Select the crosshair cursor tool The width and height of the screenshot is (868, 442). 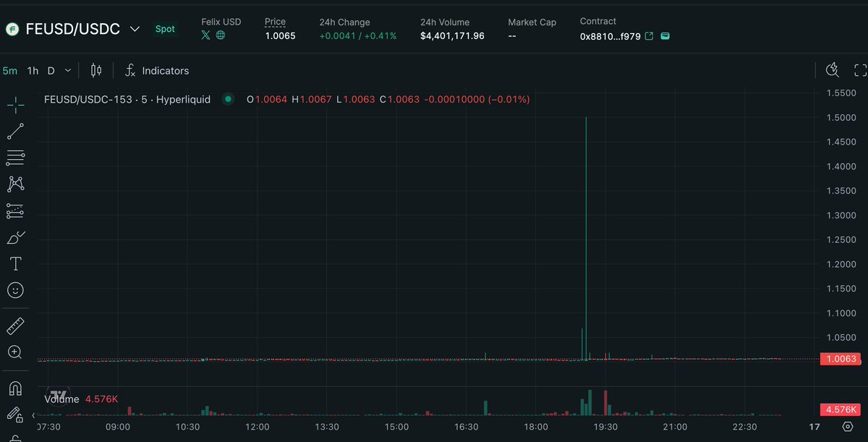click(x=15, y=103)
